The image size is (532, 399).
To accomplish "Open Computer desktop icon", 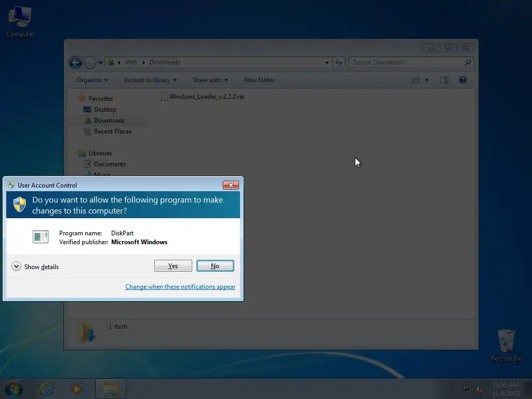I will [x=20, y=21].
